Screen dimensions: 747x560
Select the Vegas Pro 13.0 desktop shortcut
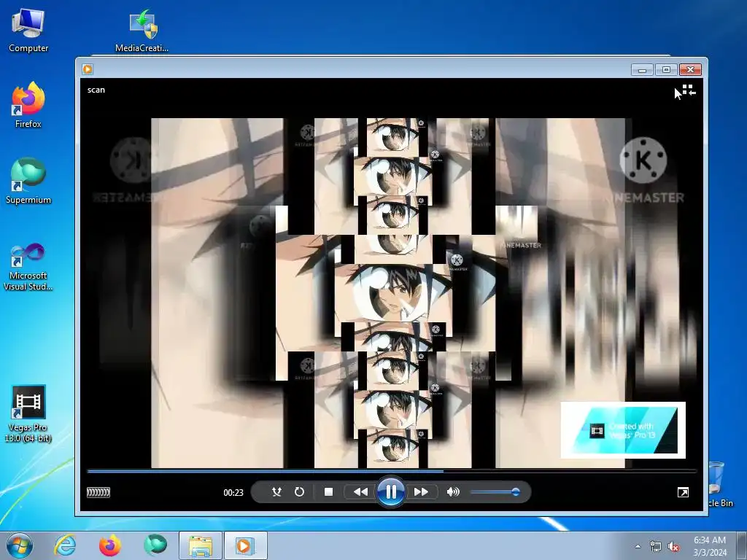28,414
